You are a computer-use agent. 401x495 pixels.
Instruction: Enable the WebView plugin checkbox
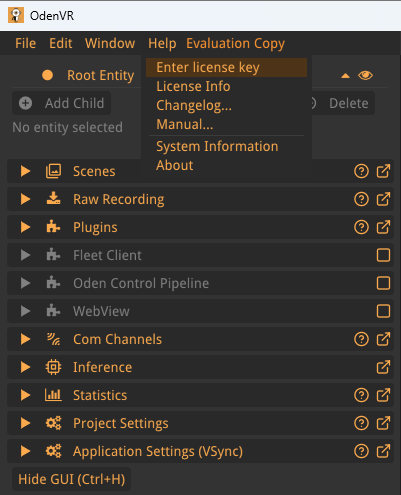click(x=383, y=311)
